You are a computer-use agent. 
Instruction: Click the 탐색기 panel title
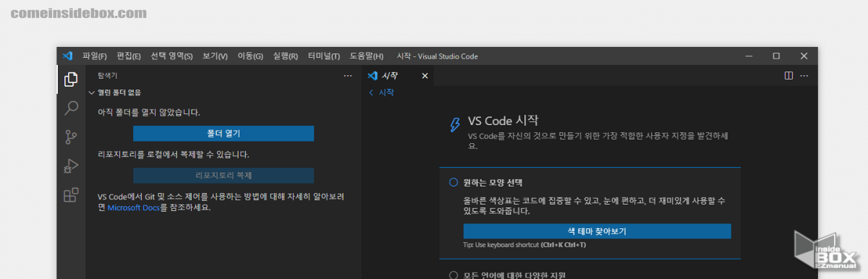click(108, 75)
